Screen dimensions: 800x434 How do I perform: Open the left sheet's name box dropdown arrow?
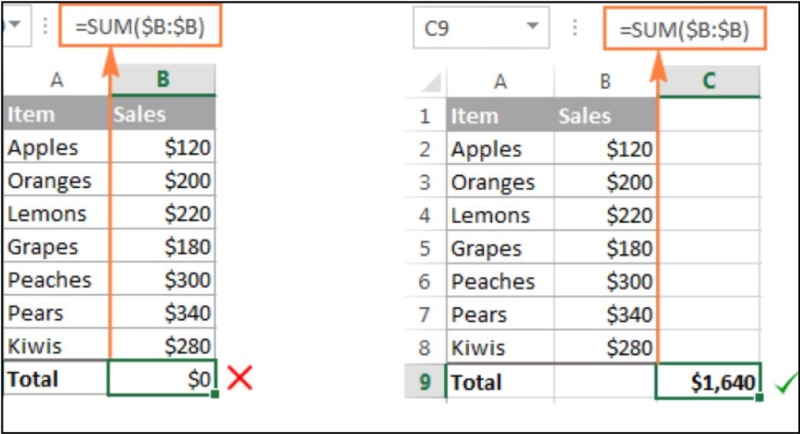click(16, 28)
